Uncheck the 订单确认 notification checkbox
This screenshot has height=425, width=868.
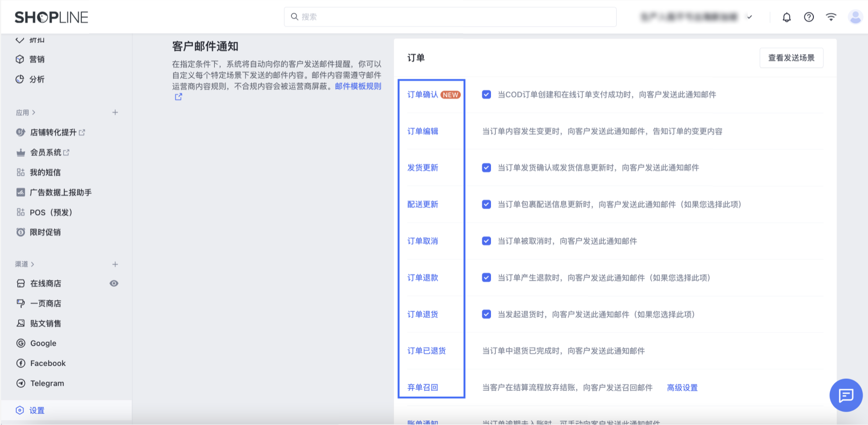point(486,95)
